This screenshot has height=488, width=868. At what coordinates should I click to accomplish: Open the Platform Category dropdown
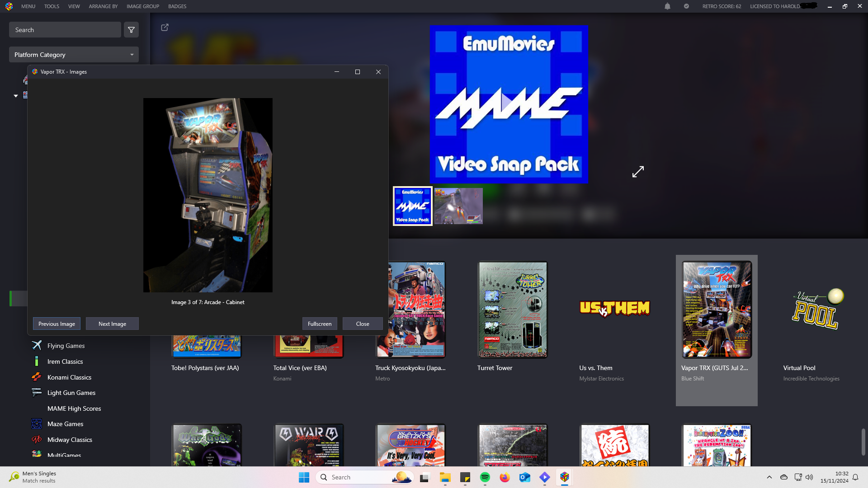74,55
